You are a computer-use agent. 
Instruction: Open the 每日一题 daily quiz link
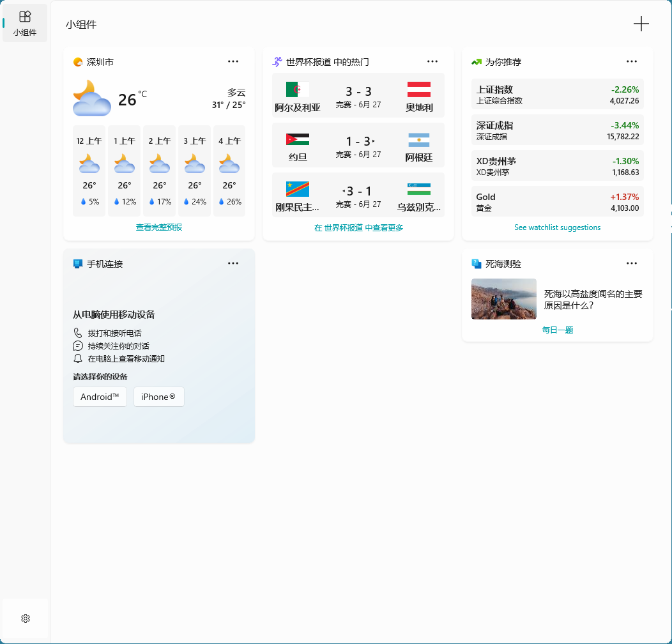[557, 330]
